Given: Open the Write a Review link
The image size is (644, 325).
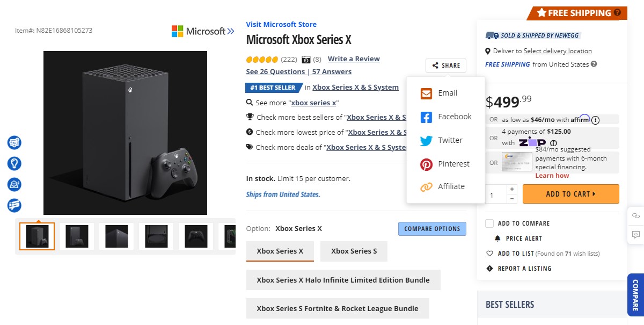Looking at the screenshot, I should coord(354,59).
